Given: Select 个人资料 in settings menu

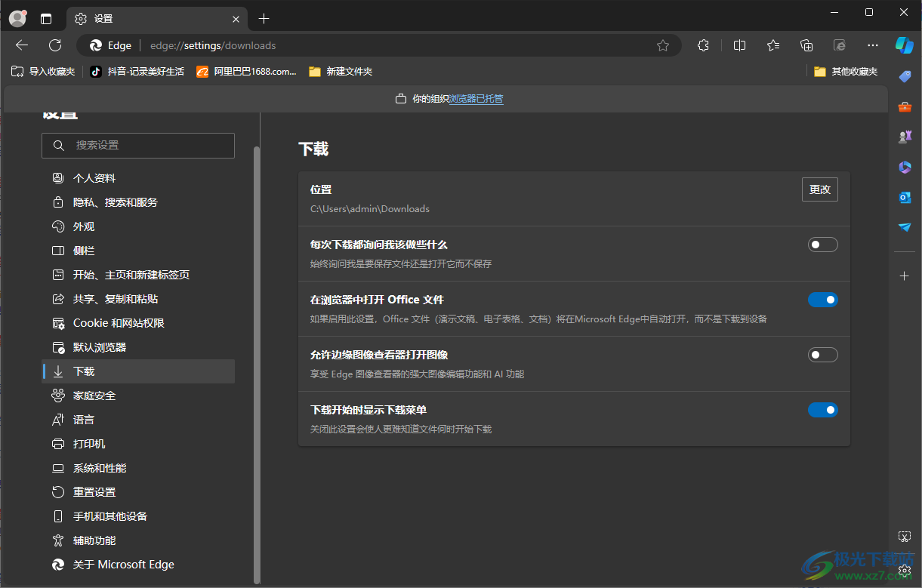Looking at the screenshot, I should 138,178.
